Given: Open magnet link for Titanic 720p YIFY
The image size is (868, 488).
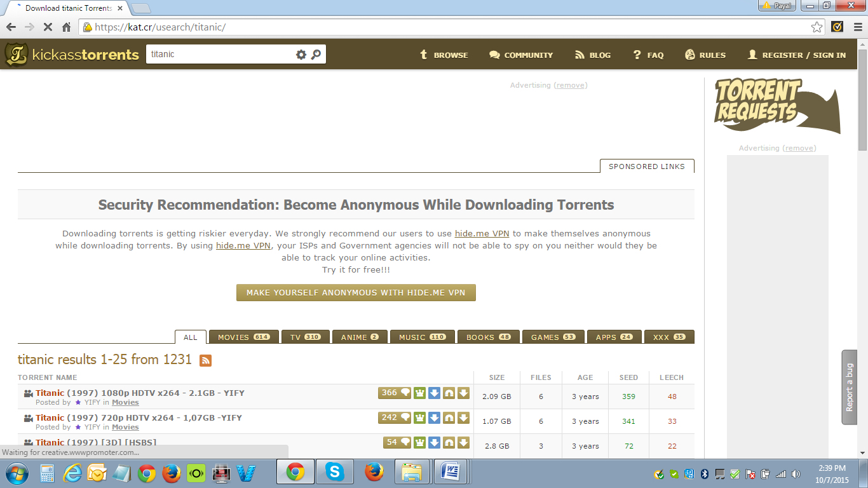Looking at the screenshot, I should pos(449,417).
